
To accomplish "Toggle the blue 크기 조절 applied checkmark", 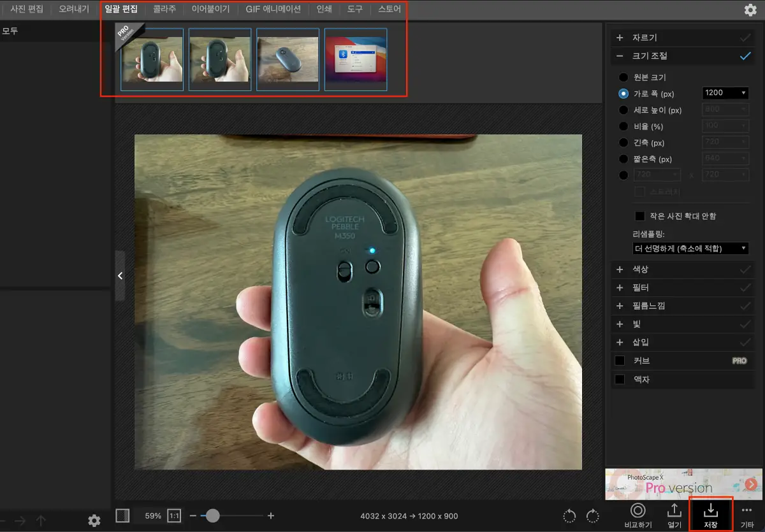I will click(x=745, y=56).
